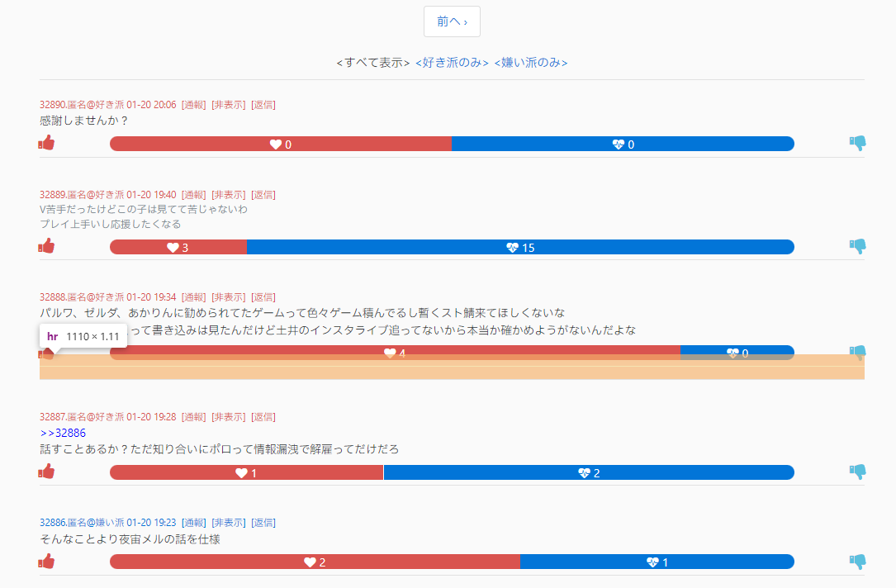The image size is (896, 588).
Task: Click the thumbs-up icon next to post 32889
Action: tap(47, 245)
